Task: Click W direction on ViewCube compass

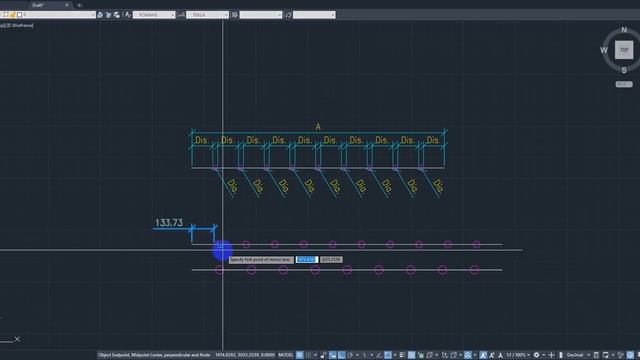Action: [604, 50]
